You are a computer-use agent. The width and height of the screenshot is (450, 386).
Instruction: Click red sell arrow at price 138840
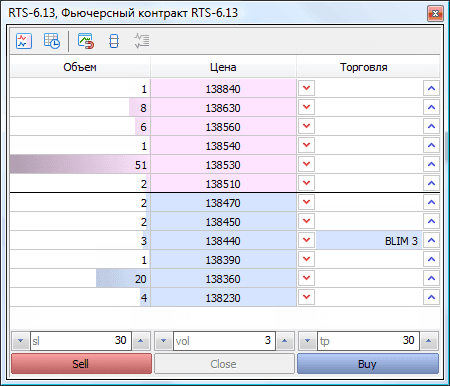(306, 88)
